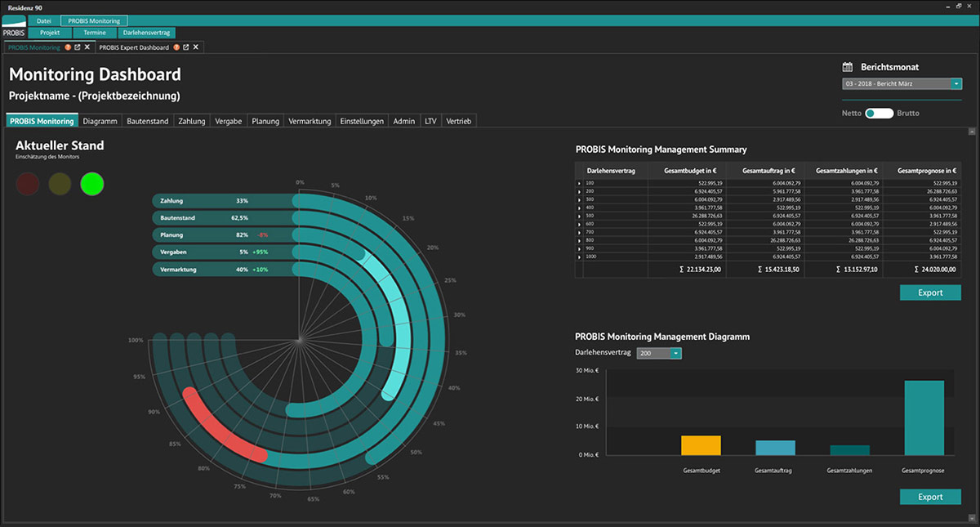
Task: Click the Darlehensvertrag ribbon button
Action: tap(147, 33)
